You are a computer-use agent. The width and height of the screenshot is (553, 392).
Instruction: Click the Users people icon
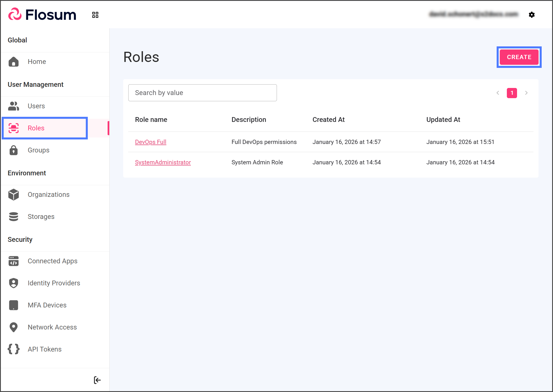[x=14, y=106]
